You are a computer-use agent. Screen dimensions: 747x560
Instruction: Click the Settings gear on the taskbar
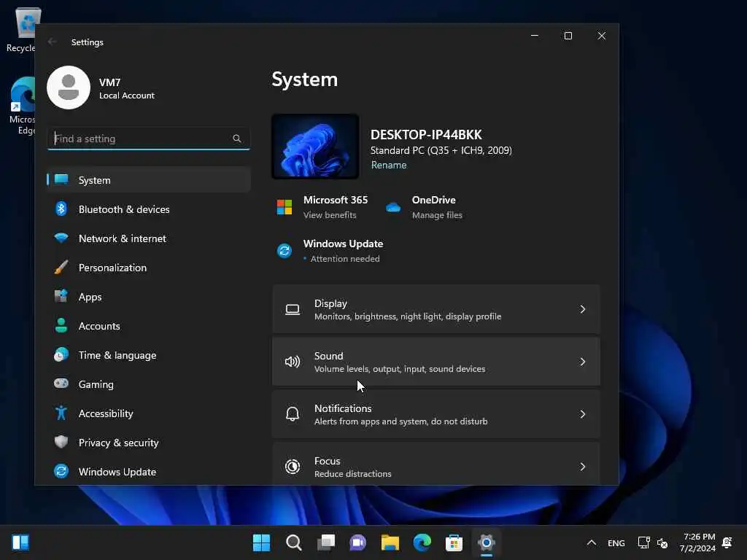click(486, 542)
